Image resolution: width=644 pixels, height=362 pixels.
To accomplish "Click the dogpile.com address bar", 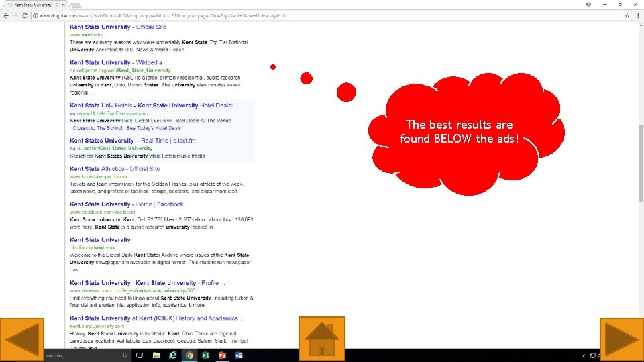I will [x=329, y=15].
